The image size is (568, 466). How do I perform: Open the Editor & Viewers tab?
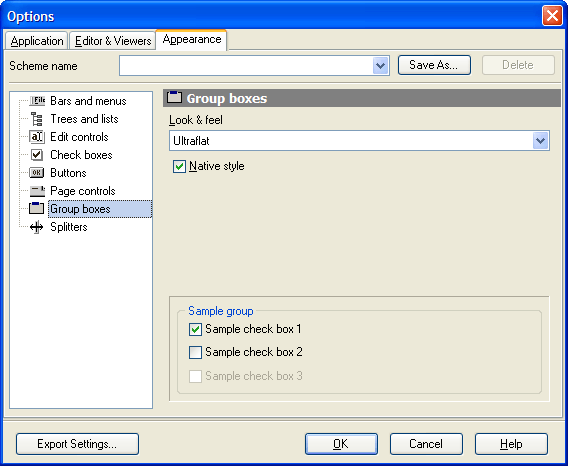pos(113,41)
